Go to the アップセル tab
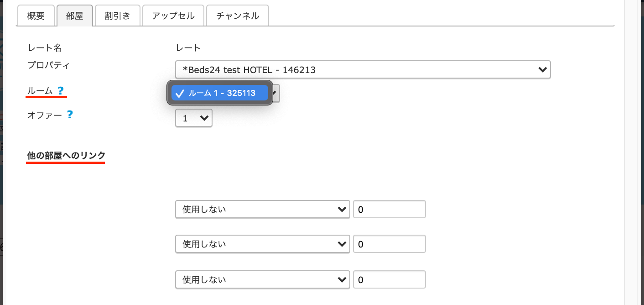This screenshot has height=305, width=644. [173, 16]
